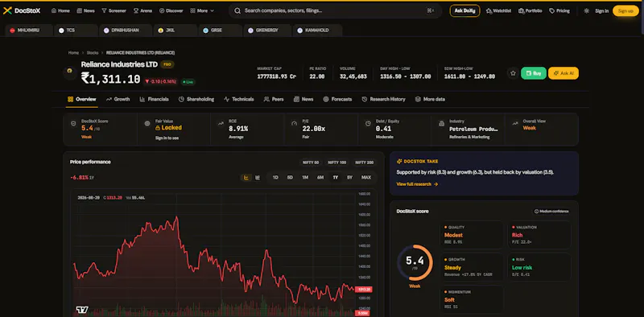Click the Medium confidence badge
Image resolution: width=644 pixels, height=317 pixels.
pyautogui.click(x=551, y=211)
